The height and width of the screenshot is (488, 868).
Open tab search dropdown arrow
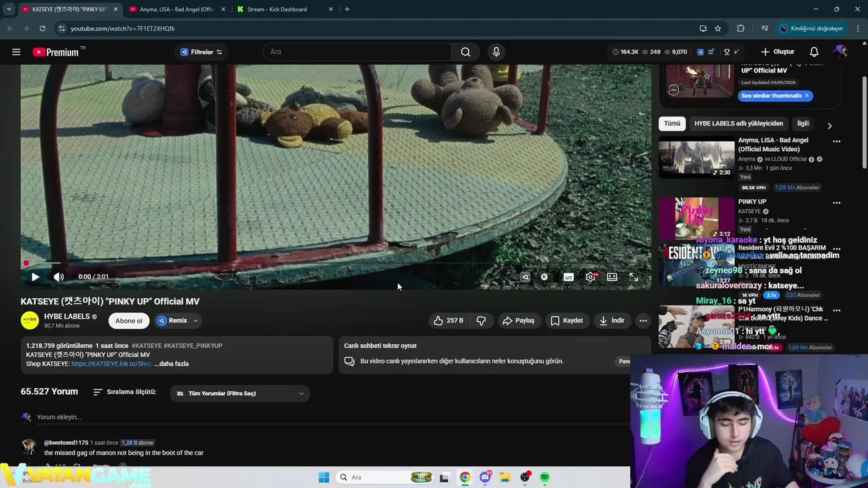9,9
